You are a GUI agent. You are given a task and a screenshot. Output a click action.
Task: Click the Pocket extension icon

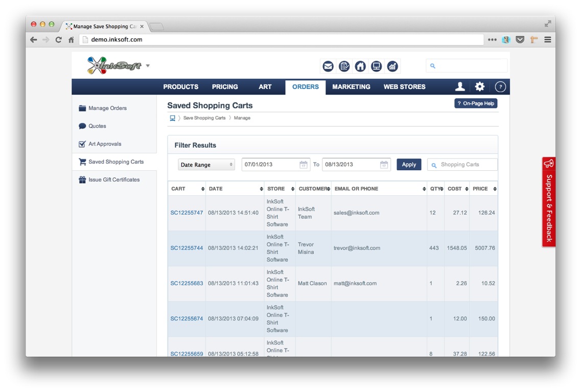pyautogui.click(x=520, y=40)
